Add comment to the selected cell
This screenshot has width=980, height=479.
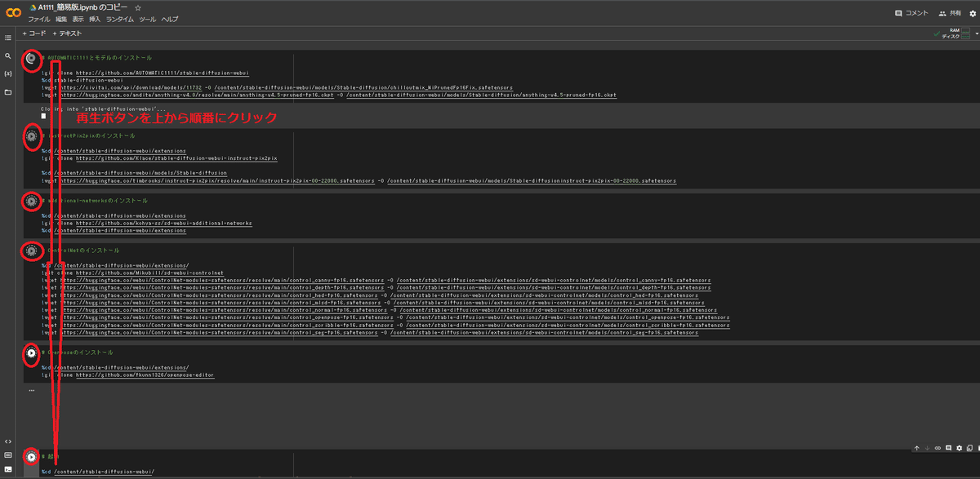(x=947, y=448)
